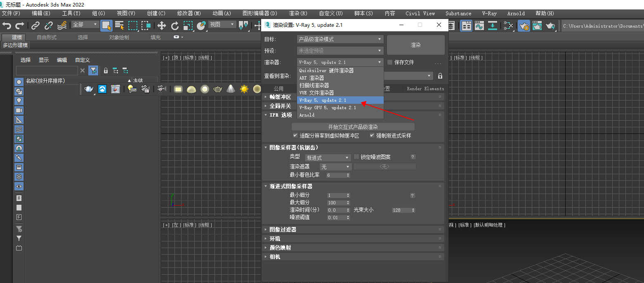This screenshot has width=644, height=283.
Task: Toggle the eye-shaped filter in Scene Explorer
Action: pos(19,186)
